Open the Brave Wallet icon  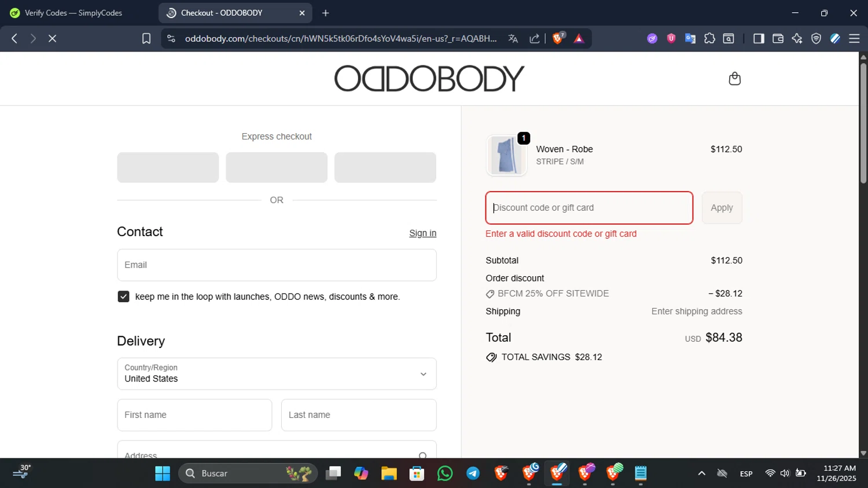(x=778, y=38)
